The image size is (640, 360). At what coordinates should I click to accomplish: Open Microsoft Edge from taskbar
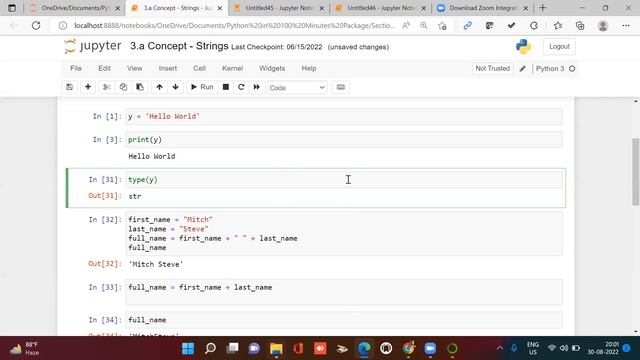coord(364,349)
